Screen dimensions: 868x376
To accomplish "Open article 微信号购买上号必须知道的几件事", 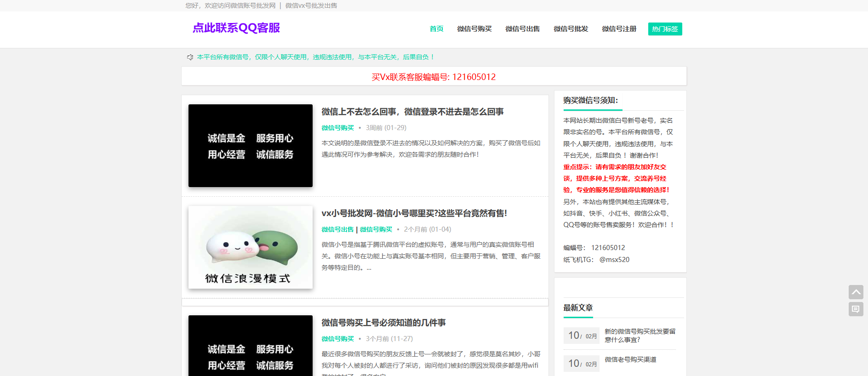I will point(383,323).
